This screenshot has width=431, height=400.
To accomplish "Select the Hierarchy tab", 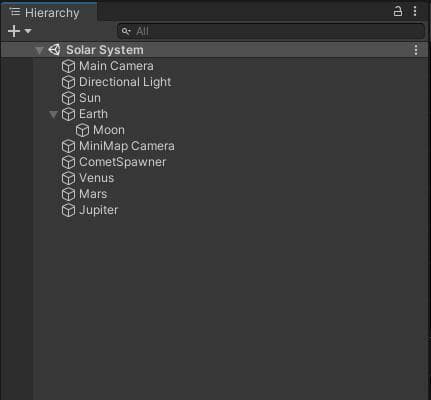I will pyautogui.click(x=49, y=13).
